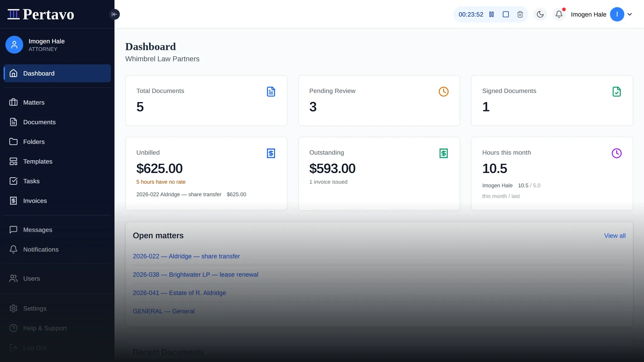The height and width of the screenshot is (362, 644).
Task: Click the Pertavo logo
Action: 41,14
